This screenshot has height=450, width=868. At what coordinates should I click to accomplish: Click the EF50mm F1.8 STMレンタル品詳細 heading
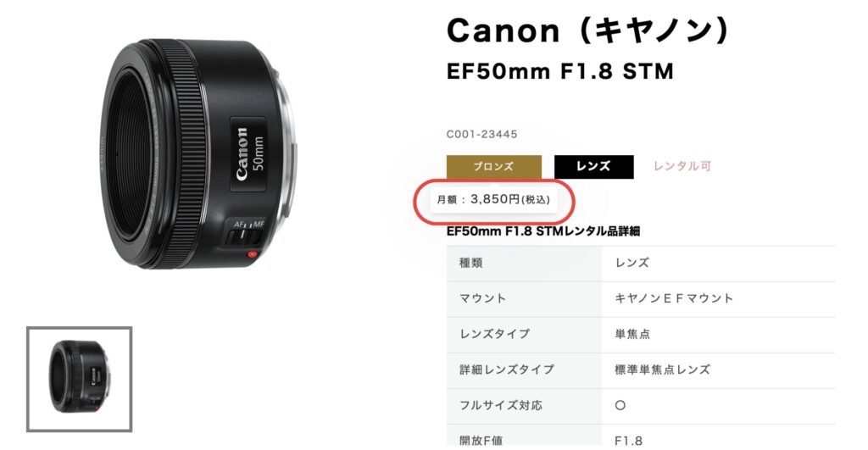[x=543, y=231]
